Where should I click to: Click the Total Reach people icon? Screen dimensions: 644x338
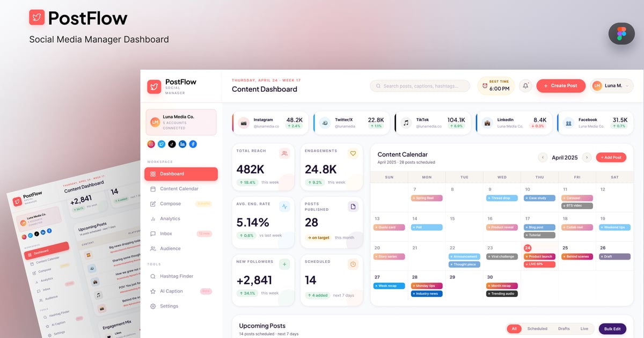[284, 153]
